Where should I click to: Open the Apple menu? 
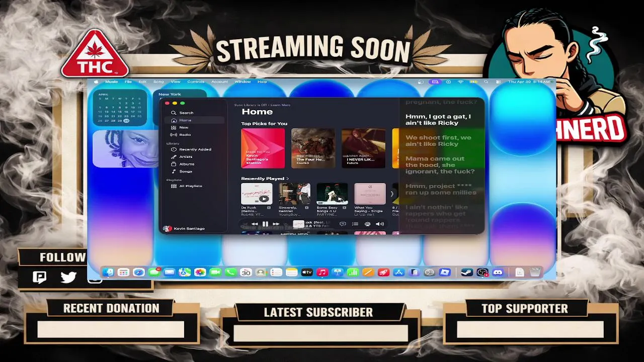[x=96, y=81]
